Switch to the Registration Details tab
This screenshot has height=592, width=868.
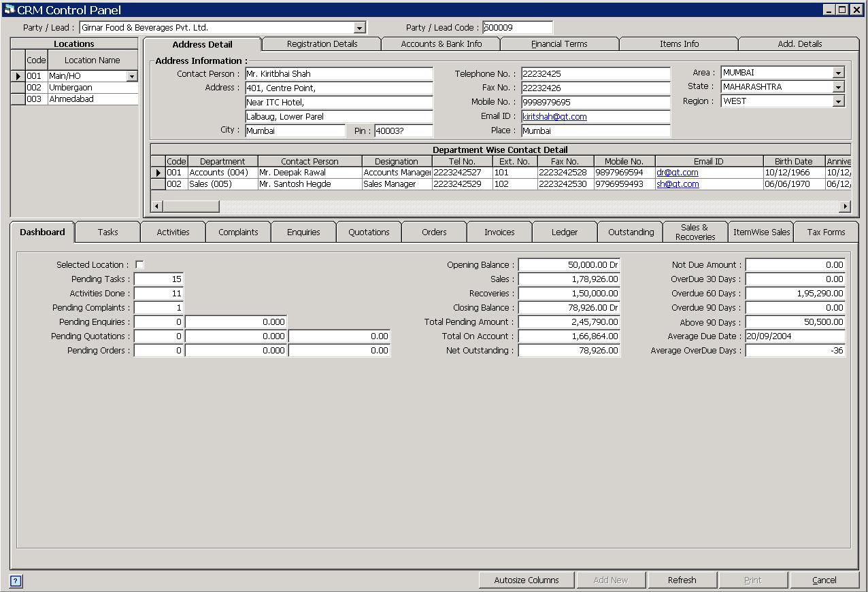322,44
